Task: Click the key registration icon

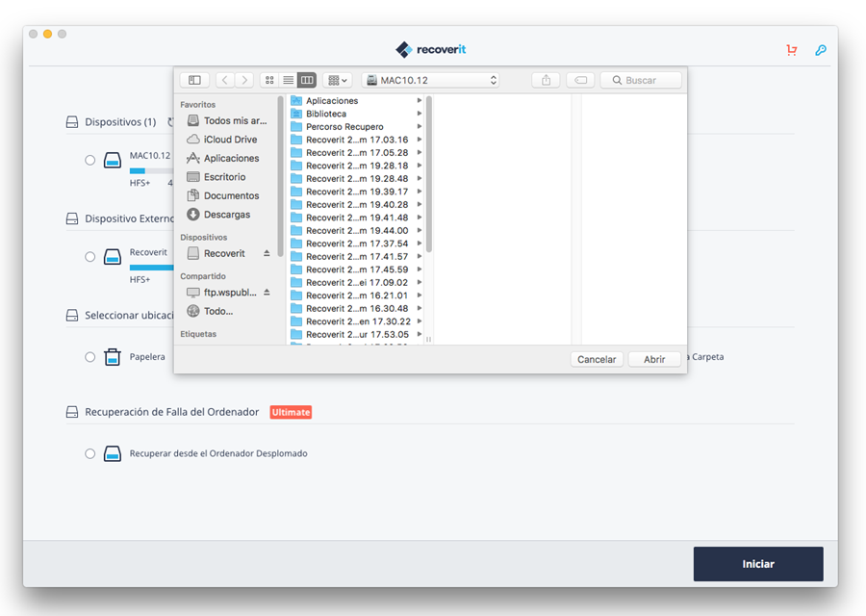Action: pos(821,50)
